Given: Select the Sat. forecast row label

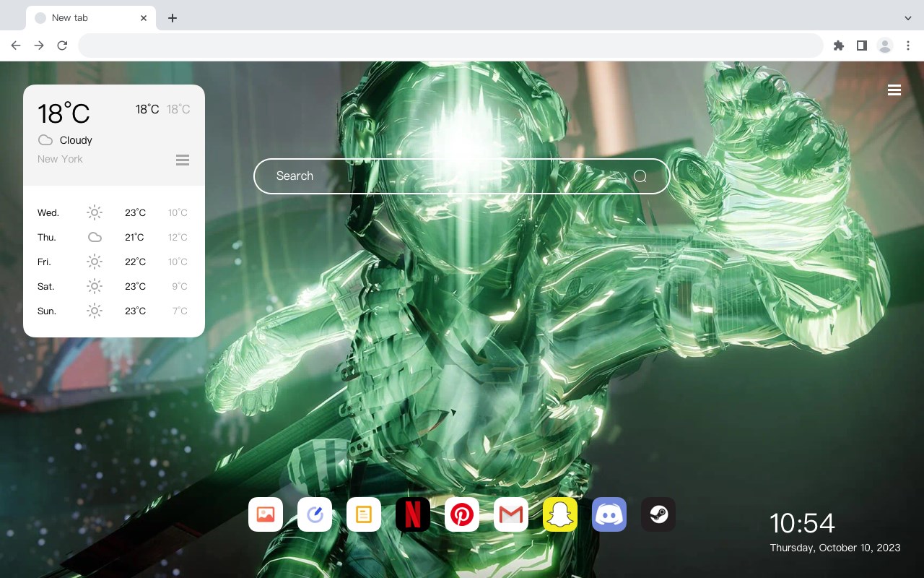Looking at the screenshot, I should (x=46, y=286).
